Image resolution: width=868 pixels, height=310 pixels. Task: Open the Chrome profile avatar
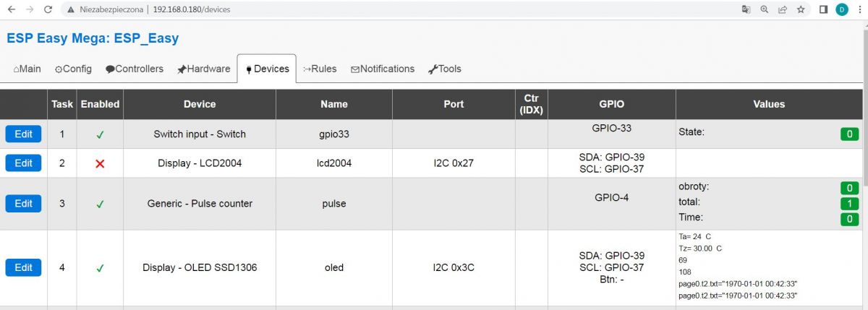point(841,10)
